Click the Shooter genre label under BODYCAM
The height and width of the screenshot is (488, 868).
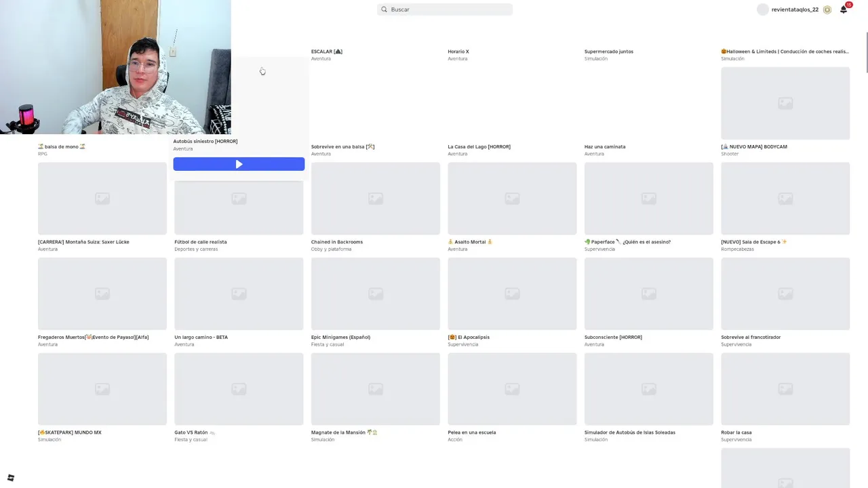point(730,154)
